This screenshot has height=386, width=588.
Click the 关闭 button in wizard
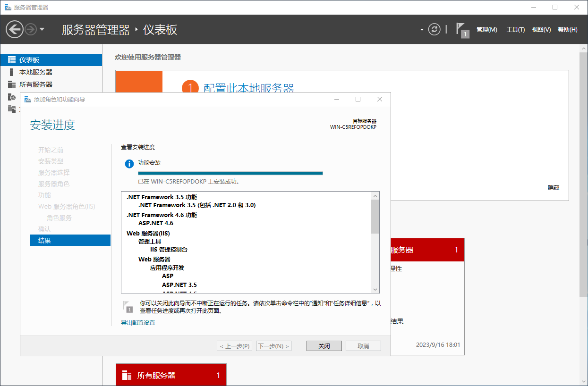click(x=324, y=346)
